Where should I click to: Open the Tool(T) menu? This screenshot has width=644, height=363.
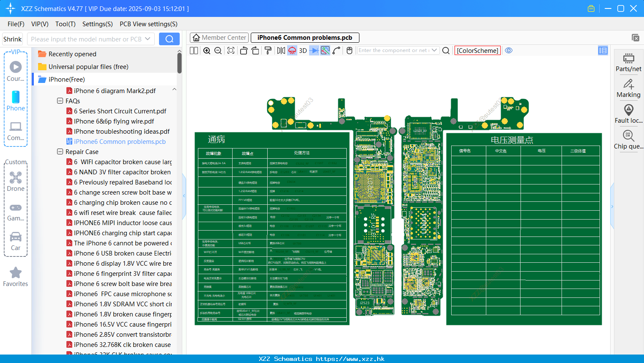(x=66, y=24)
